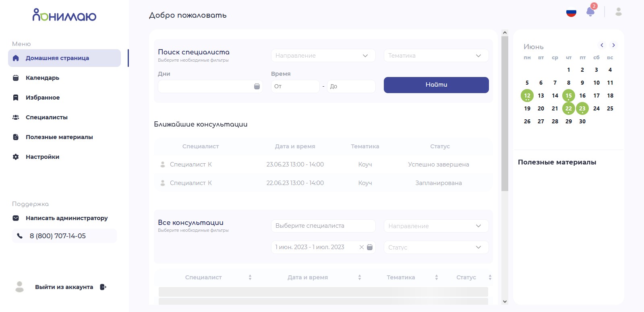Click the calendar icon in the Дни field

coord(257,86)
